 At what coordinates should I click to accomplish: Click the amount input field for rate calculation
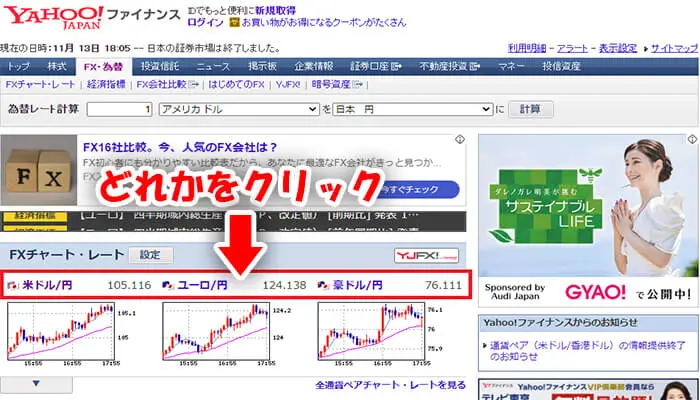click(120, 109)
